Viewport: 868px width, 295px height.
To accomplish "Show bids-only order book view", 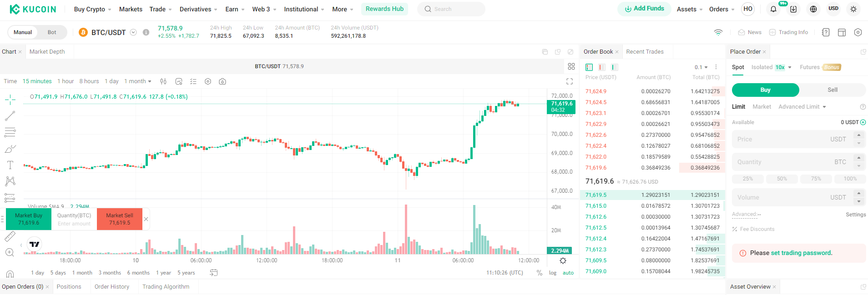I will pos(615,67).
